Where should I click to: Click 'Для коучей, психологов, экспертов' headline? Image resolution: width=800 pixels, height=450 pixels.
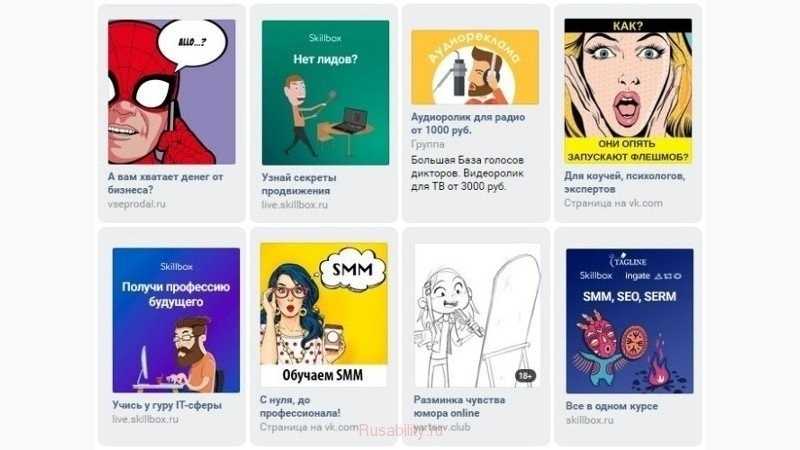tap(624, 182)
